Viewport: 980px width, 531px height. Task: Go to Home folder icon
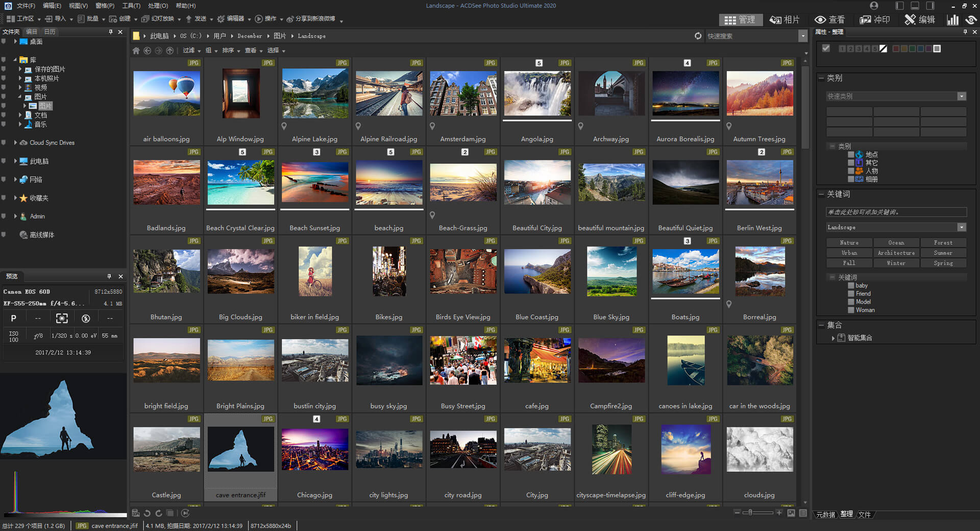(136, 51)
